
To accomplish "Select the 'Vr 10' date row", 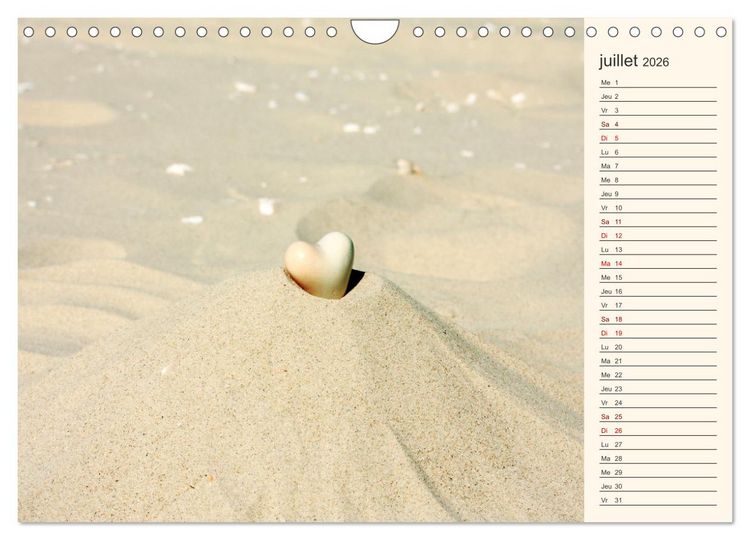I will (x=658, y=208).
